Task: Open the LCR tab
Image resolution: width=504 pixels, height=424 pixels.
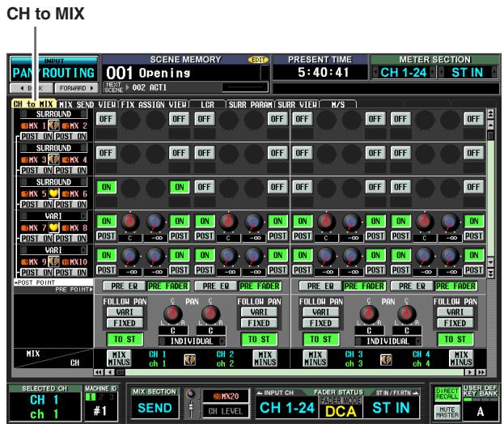Action: (207, 104)
